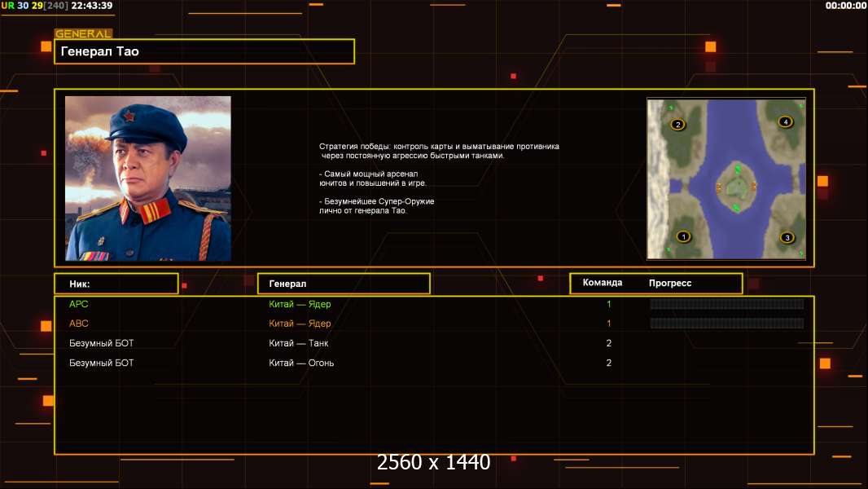Click Китай — Ядер in the APC row
Screen dimensions: 868x489
click(x=300, y=304)
